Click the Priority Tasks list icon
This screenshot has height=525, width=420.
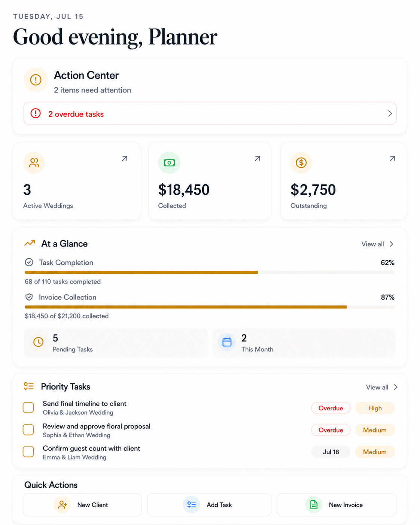click(x=29, y=386)
